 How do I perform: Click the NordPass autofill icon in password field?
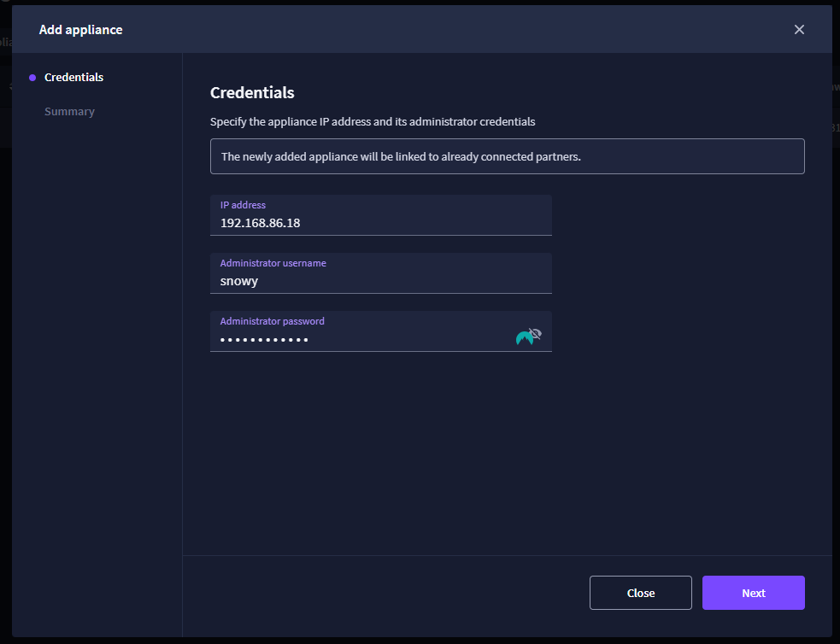coord(523,338)
